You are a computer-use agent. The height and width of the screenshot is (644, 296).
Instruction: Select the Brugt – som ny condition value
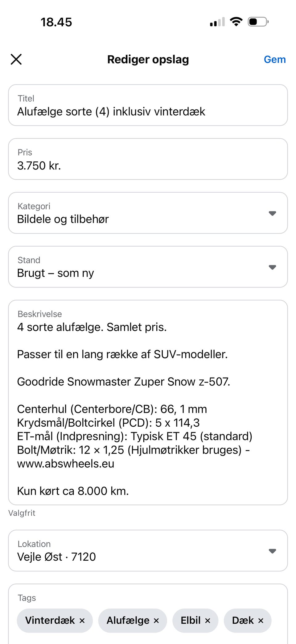point(55,273)
